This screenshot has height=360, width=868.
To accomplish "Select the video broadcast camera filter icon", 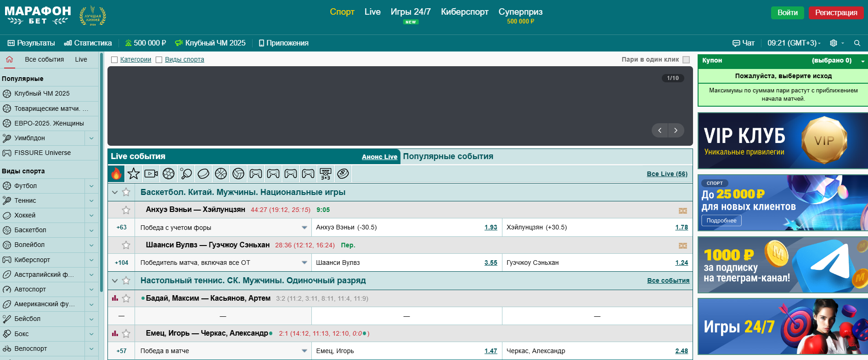I will [151, 174].
